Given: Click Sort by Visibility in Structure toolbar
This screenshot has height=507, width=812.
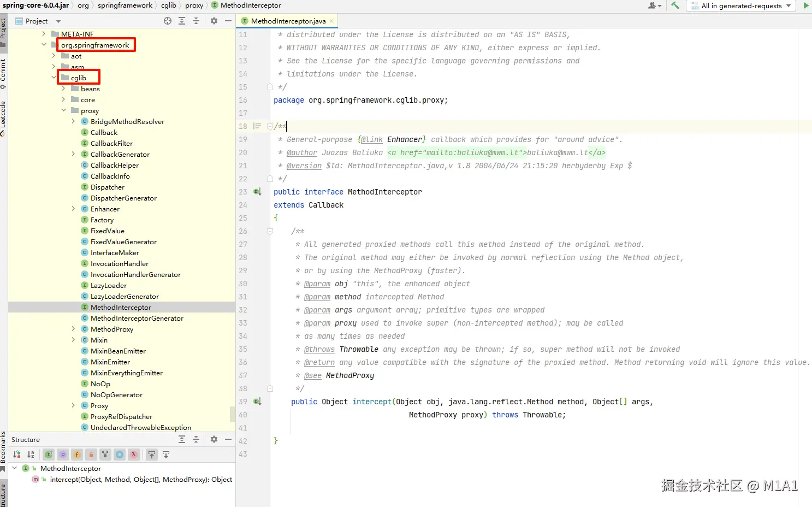Looking at the screenshot, I should point(17,455).
